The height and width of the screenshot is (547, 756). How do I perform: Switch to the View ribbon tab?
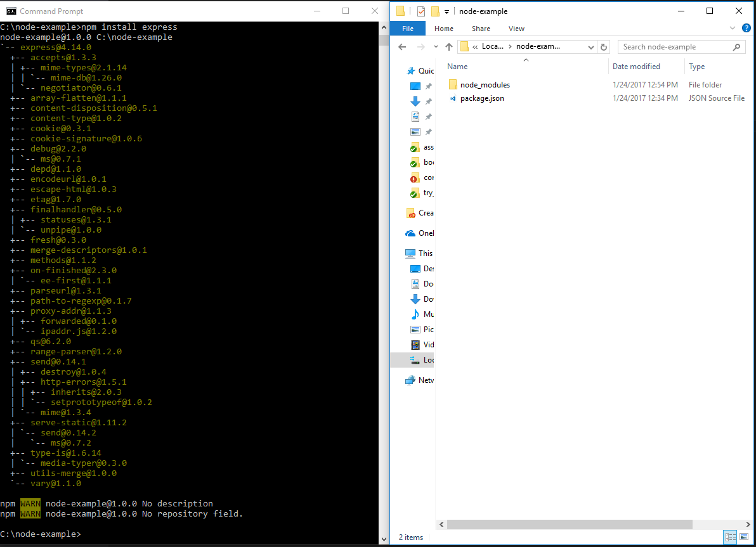tap(516, 29)
